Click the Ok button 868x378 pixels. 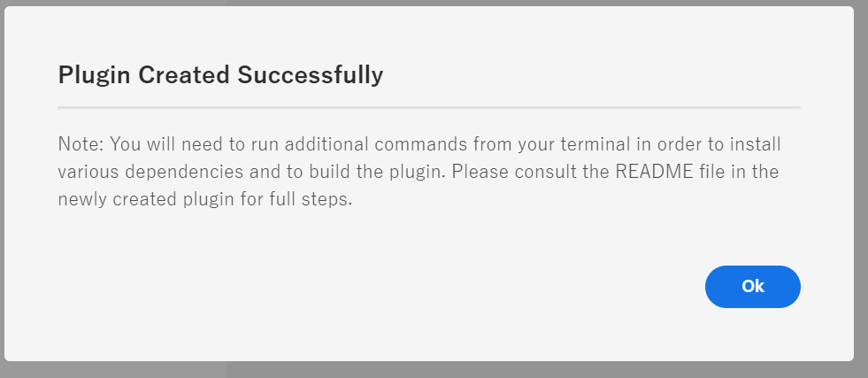pos(752,286)
